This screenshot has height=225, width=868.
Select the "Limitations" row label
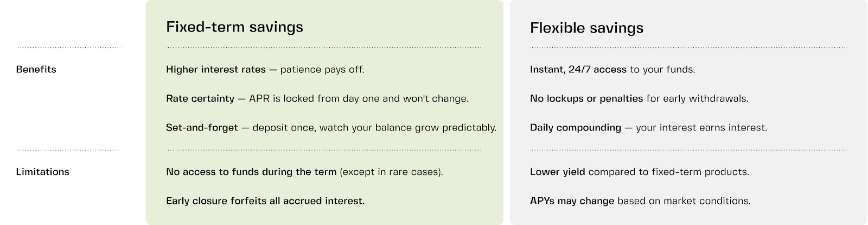pos(43,172)
